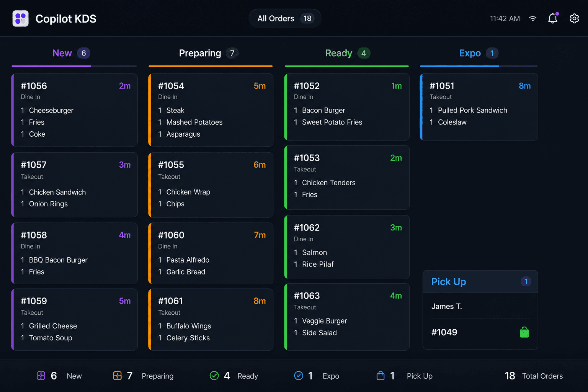Click the Tomato Soup item

pos(46,338)
